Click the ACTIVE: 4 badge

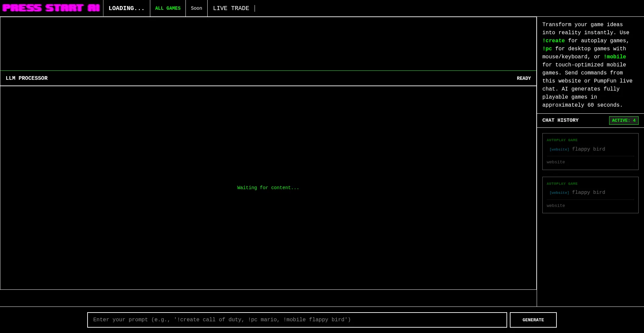(x=624, y=120)
